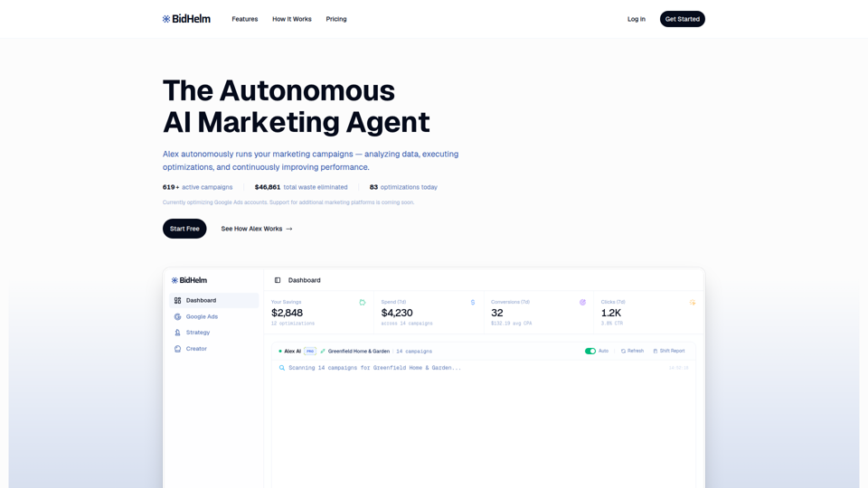Screen dimensions: 868x488
Task: Click the $4,230 spend value
Action: (397, 313)
